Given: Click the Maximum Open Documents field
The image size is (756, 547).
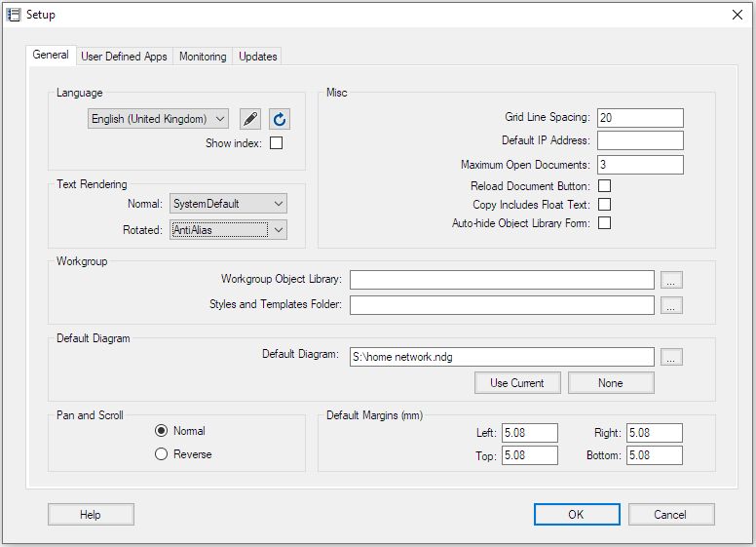Looking at the screenshot, I should pyautogui.click(x=640, y=165).
